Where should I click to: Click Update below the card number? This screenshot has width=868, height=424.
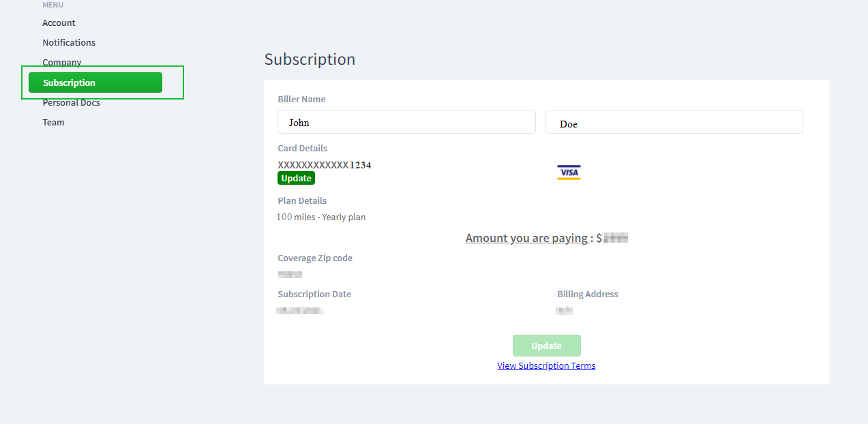point(296,178)
